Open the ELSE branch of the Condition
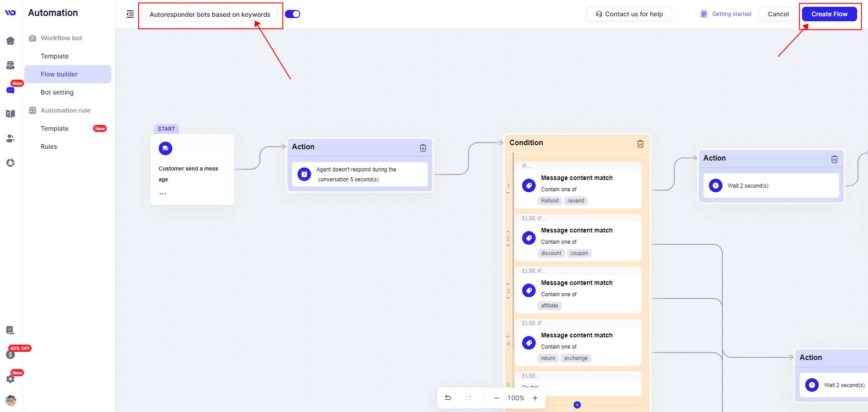Screen dimensions: 868x412 578,384
